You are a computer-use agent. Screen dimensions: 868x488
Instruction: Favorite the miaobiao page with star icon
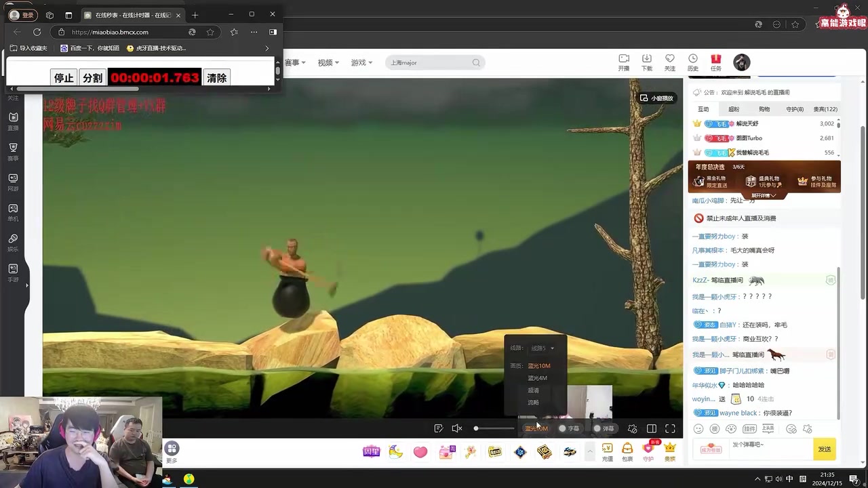click(210, 32)
